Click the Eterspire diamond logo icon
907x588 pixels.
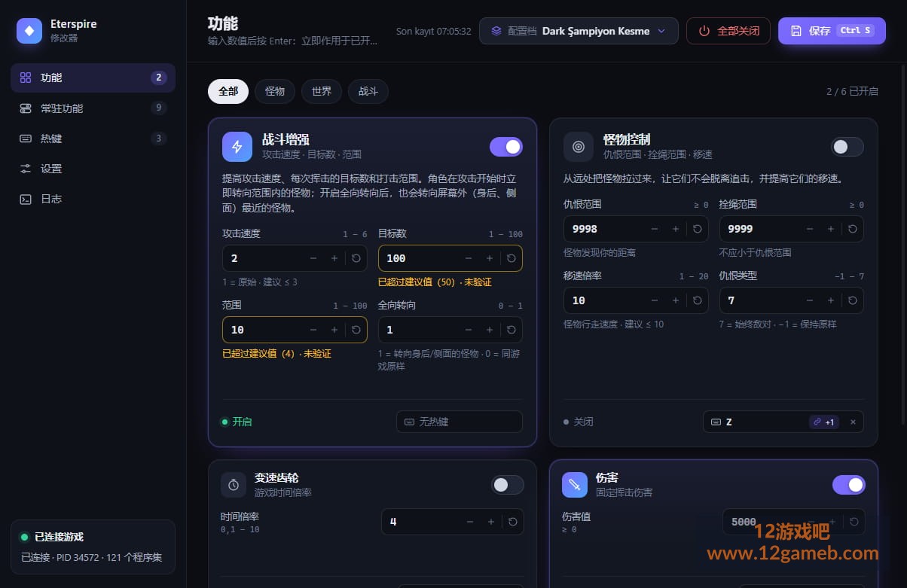[29, 31]
